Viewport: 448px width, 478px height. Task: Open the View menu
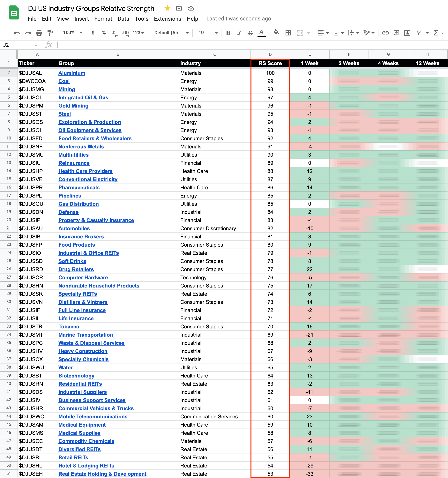click(x=63, y=19)
